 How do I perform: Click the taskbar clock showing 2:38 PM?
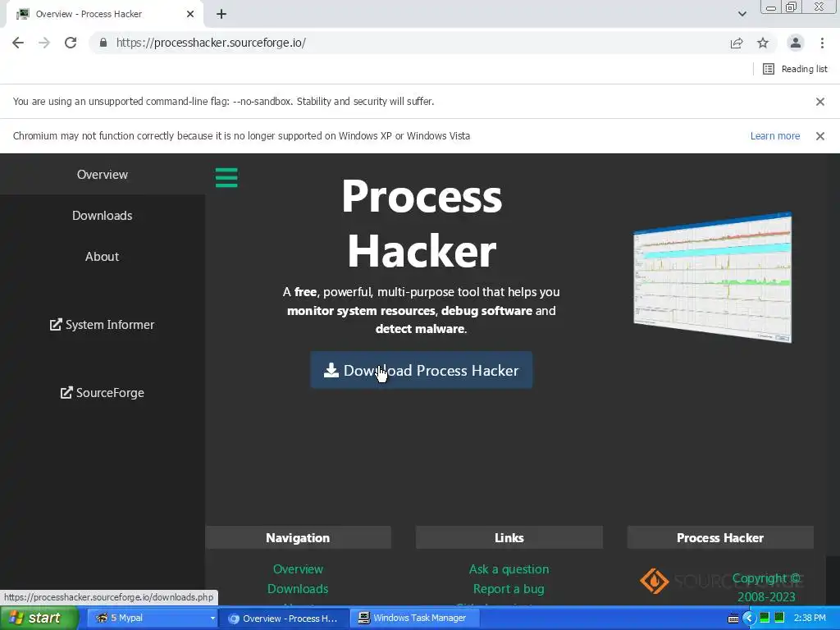[810, 619]
